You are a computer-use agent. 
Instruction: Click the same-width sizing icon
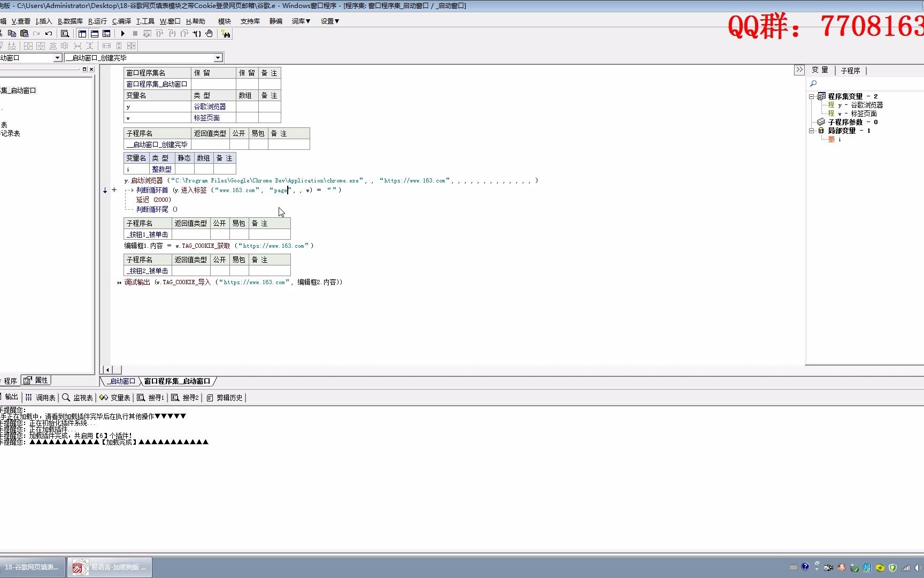(x=106, y=45)
